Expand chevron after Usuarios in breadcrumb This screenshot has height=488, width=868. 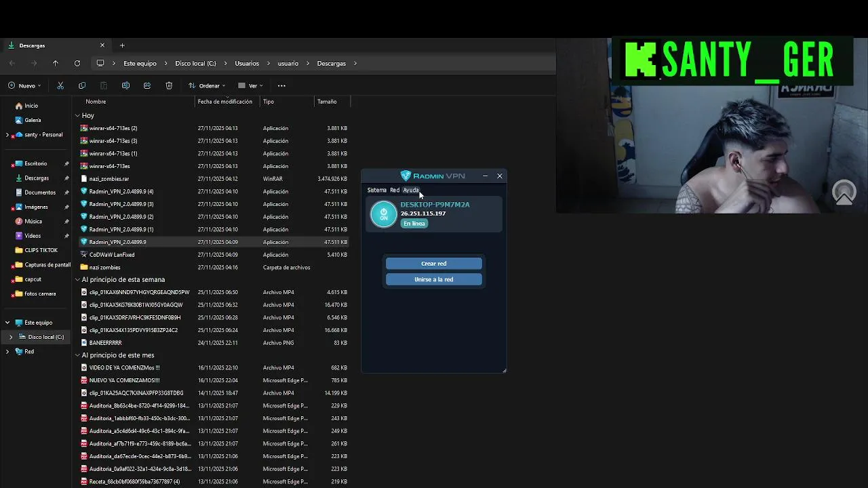click(x=268, y=63)
